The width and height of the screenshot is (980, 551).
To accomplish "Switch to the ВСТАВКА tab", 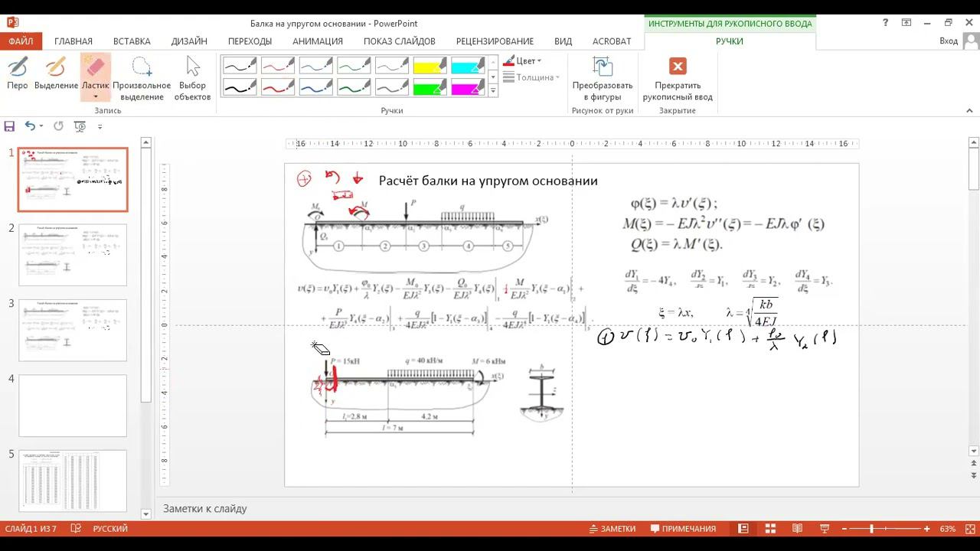I will click(x=132, y=41).
